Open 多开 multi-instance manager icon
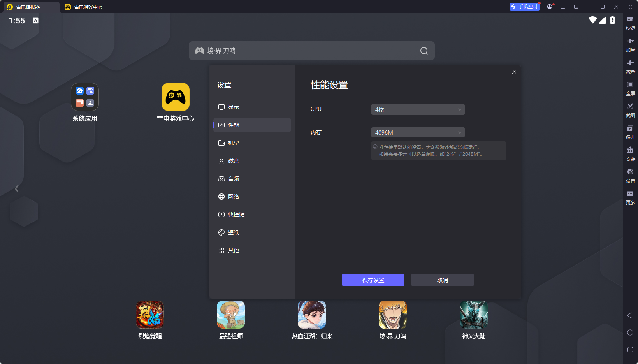This screenshot has width=638, height=364. tap(630, 132)
